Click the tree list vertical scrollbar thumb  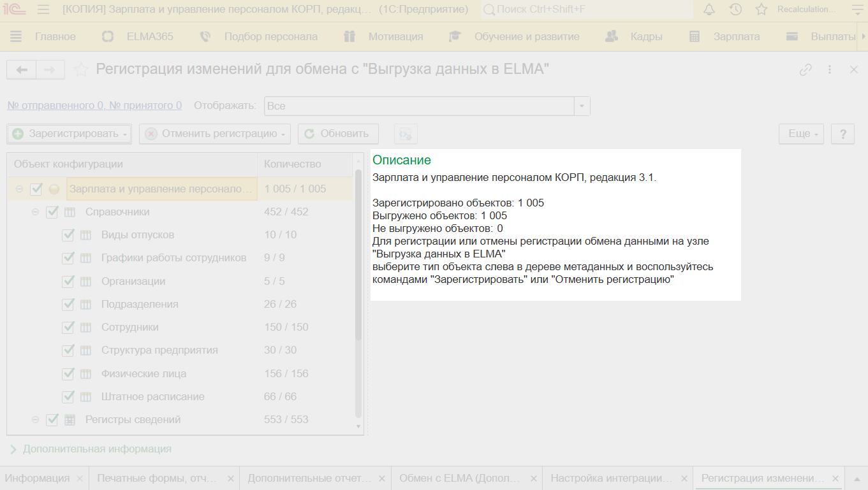click(x=358, y=255)
